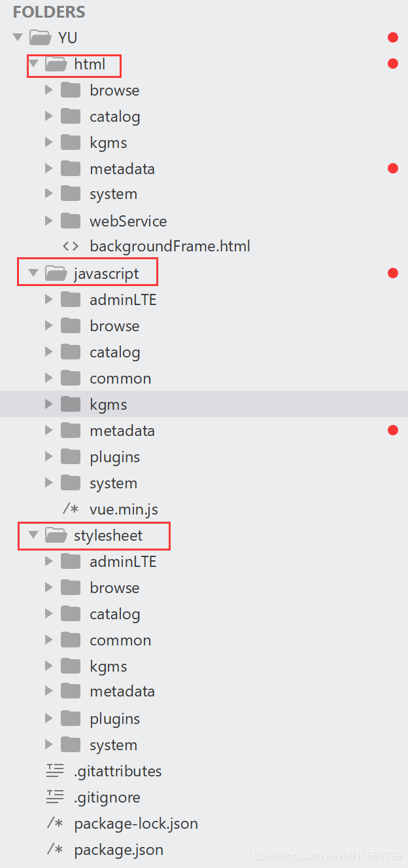This screenshot has height=868, width=408.
Task: Select catalog folder name under html
Action: [x=115, y=117]
